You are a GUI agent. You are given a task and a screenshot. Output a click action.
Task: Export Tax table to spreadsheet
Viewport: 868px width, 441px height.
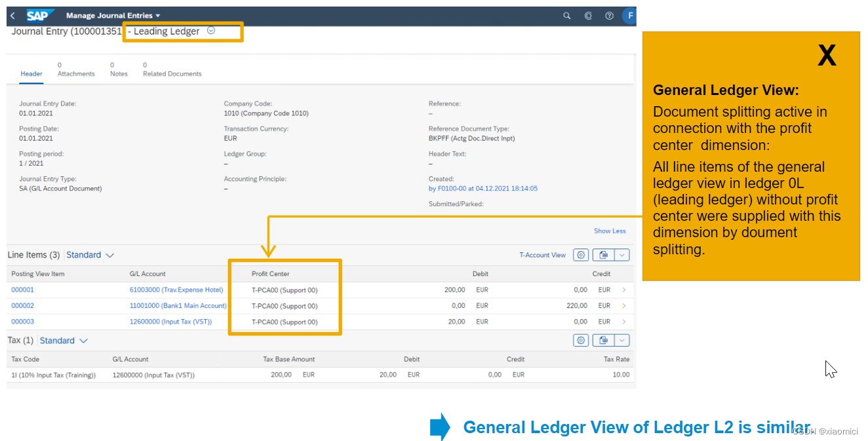603,340
